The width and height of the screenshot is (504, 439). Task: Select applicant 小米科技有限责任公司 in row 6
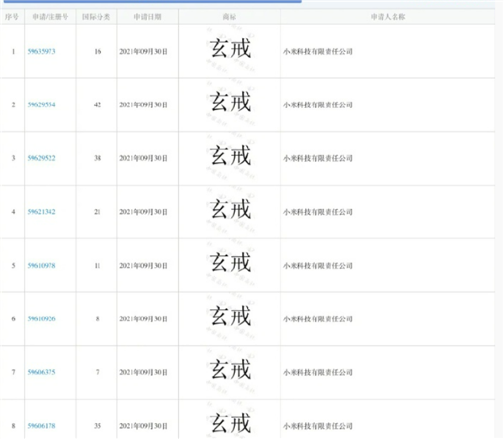pos(318,319)
